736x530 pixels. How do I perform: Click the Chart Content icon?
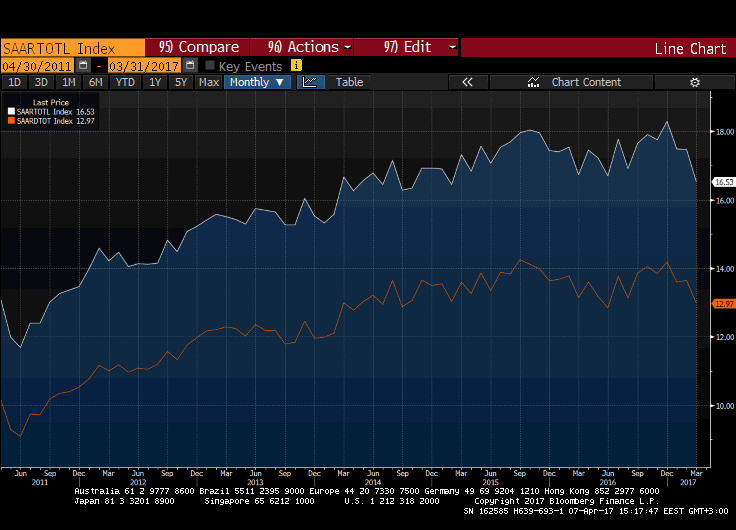[534, 82]
